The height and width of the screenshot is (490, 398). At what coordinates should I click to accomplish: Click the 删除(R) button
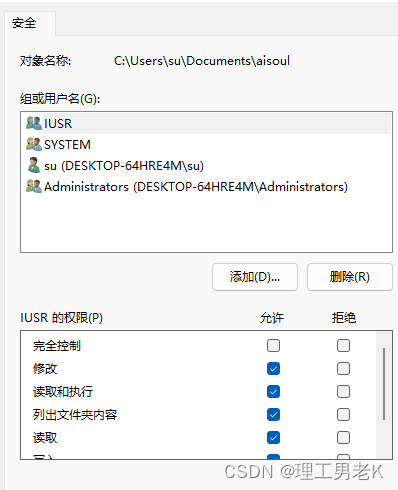tap(350, 277)
